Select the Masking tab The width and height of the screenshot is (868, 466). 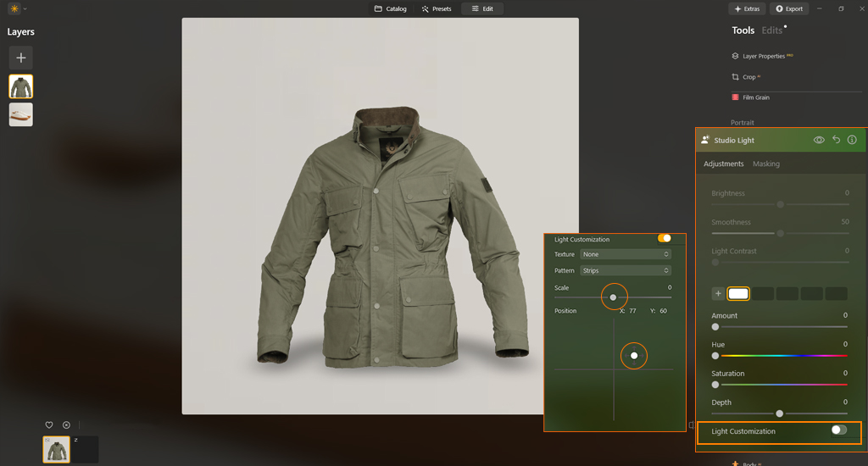point(766,164)
